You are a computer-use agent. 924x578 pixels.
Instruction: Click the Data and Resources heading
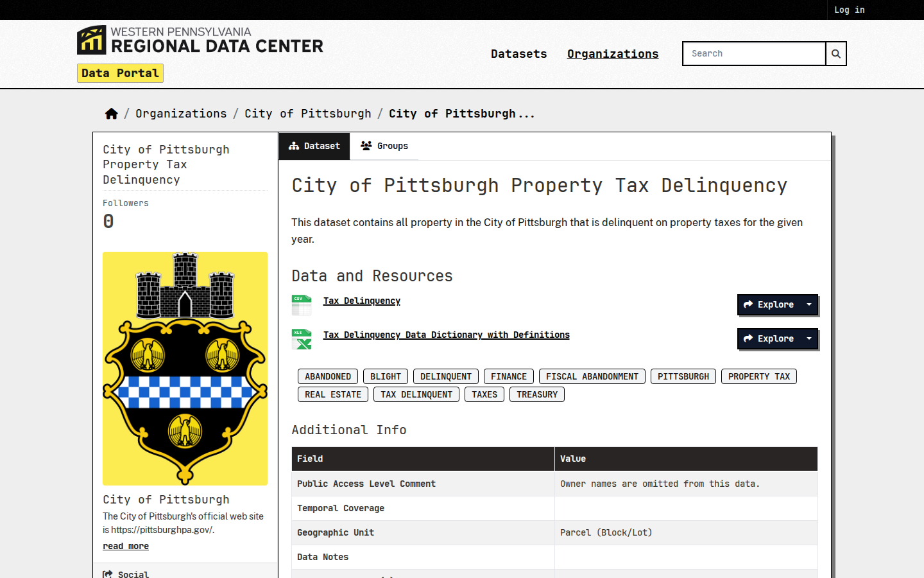pos(372,276)
